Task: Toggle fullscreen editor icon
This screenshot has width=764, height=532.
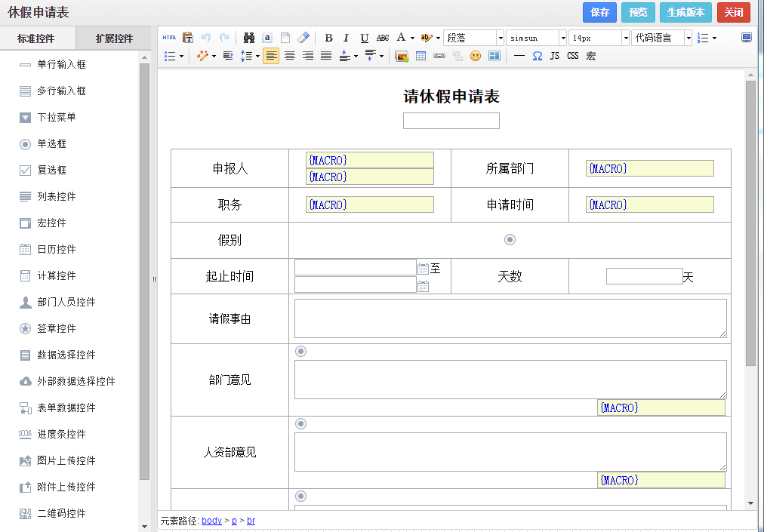Action: [747, 38]
